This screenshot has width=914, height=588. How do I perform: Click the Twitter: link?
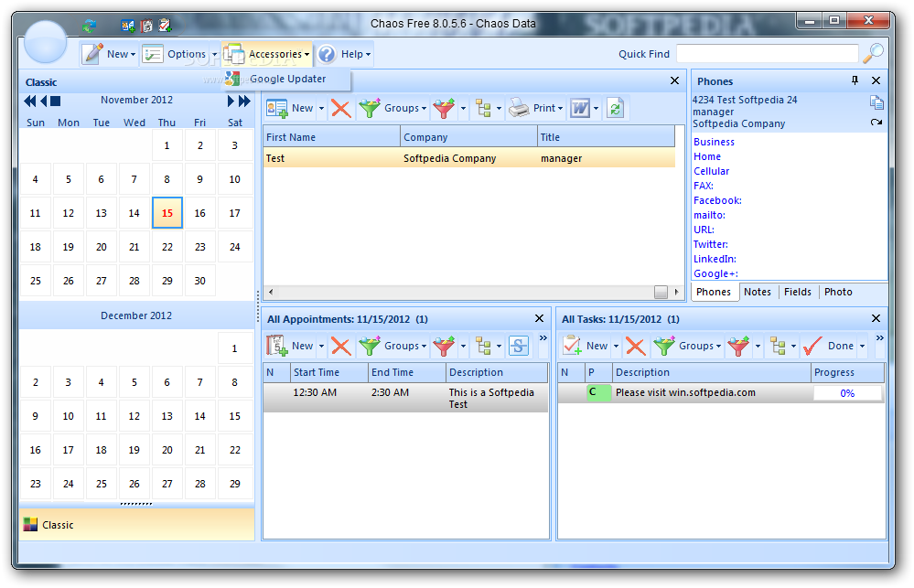coord(711,244)
